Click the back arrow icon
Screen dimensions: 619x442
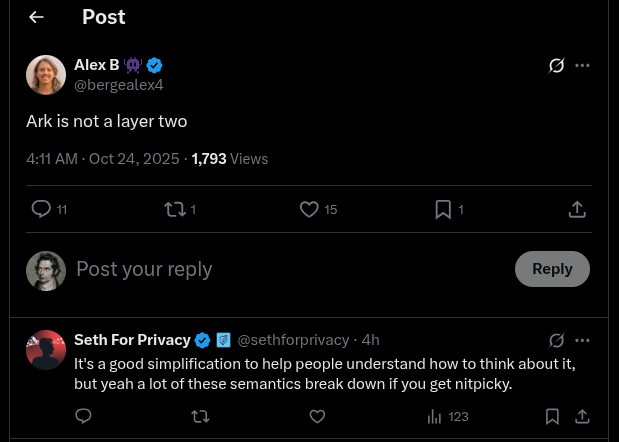click(37, 17)
